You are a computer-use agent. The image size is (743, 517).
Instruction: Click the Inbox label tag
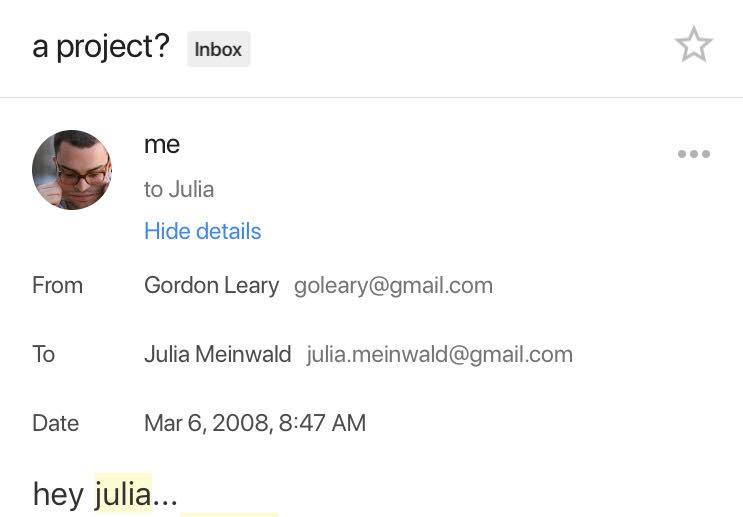click(x=218, y=49)
